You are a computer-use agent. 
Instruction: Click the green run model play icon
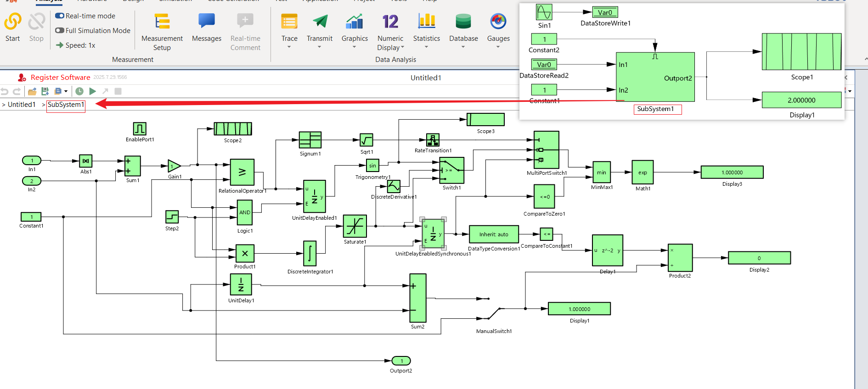[x=92, y=91]
